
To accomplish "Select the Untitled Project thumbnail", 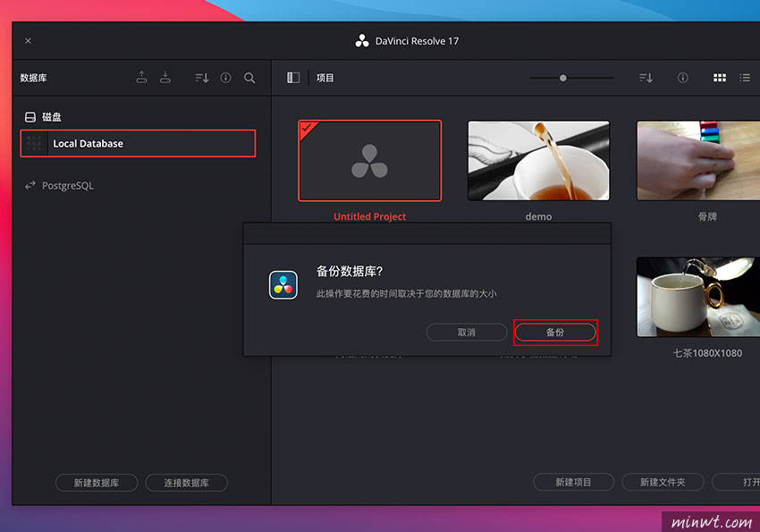I will click(x=370, y=160).
